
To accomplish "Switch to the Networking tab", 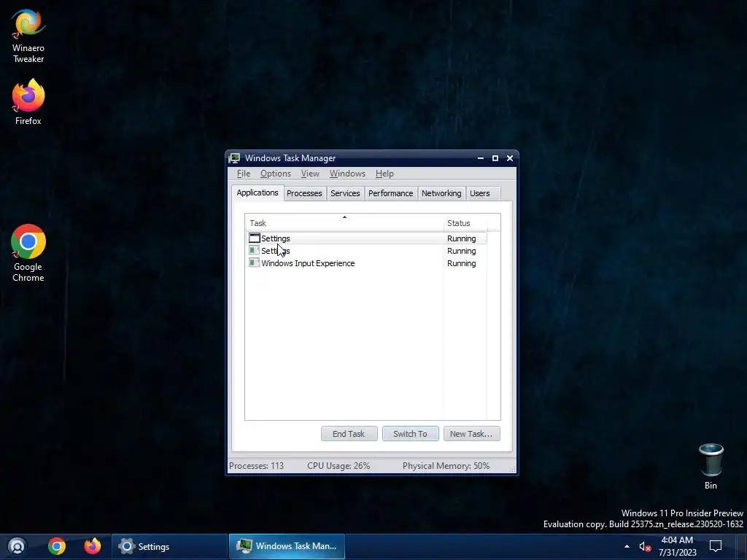I will point(441,193).
